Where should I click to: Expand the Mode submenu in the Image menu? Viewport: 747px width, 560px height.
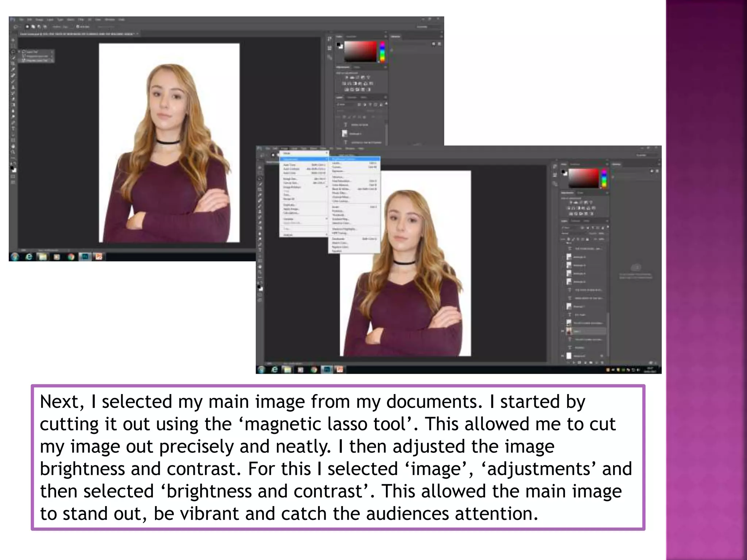pos(304,153)
